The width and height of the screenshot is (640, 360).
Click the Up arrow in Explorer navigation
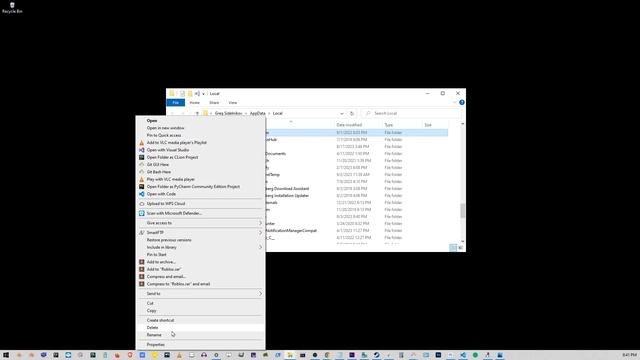pos(197,113)
